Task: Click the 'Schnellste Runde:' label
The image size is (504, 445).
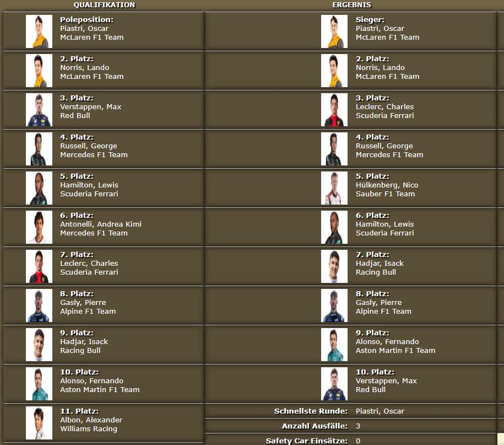Action: tap(311, 411)
